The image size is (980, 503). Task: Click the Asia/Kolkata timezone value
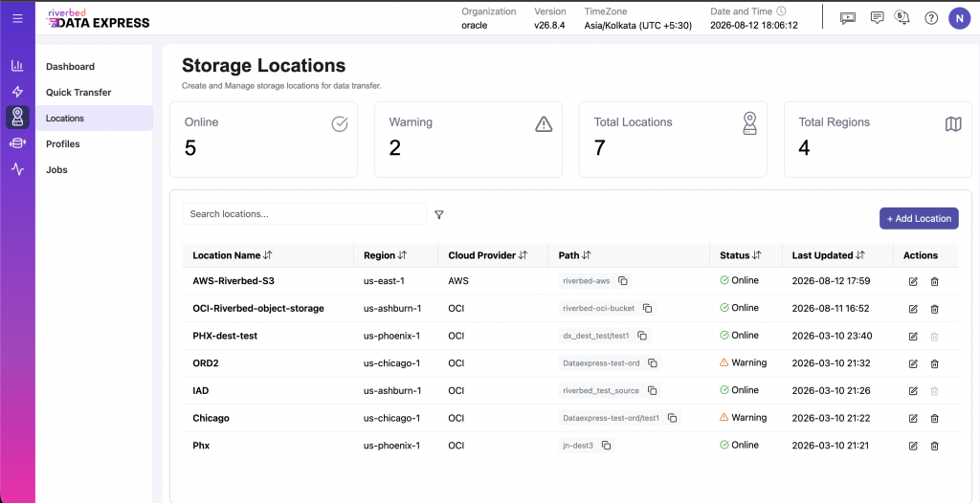pyautogui.click(x=640, y=26)
